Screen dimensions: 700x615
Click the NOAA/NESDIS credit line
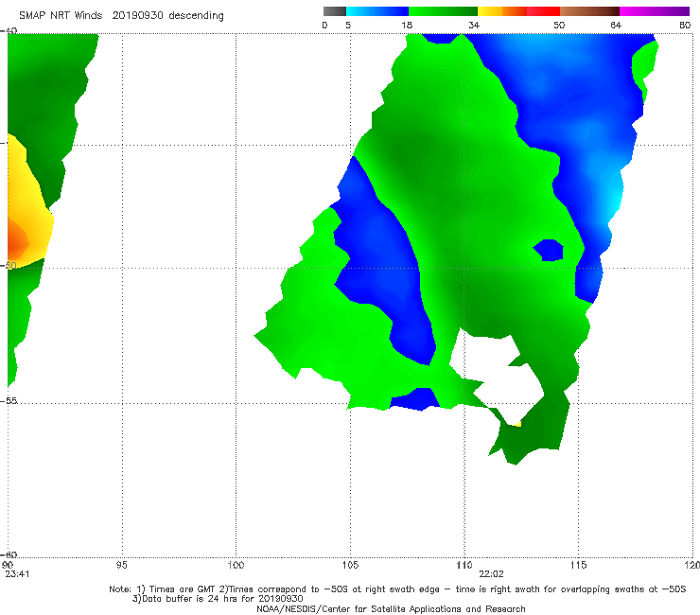[x=391, y=609]
